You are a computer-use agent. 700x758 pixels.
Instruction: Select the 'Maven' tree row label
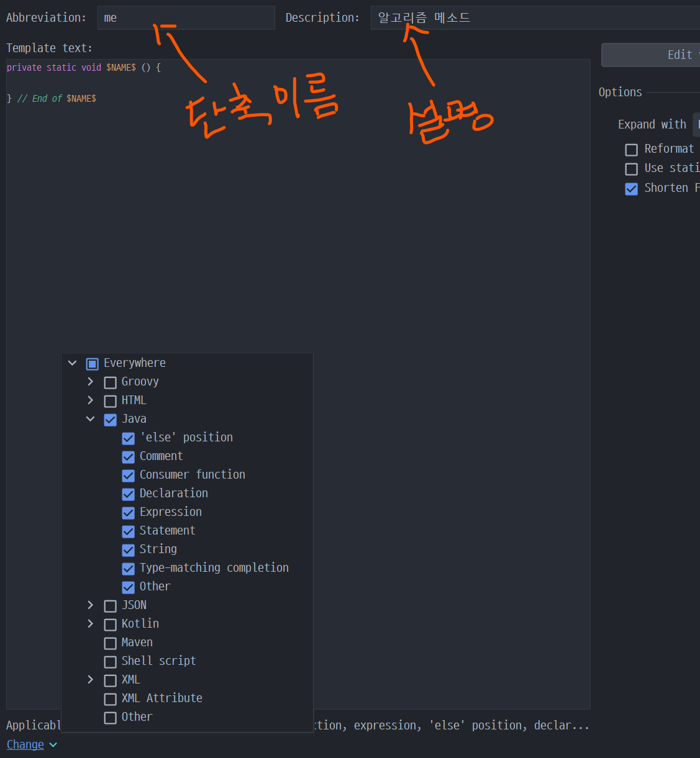click(137, 642)
